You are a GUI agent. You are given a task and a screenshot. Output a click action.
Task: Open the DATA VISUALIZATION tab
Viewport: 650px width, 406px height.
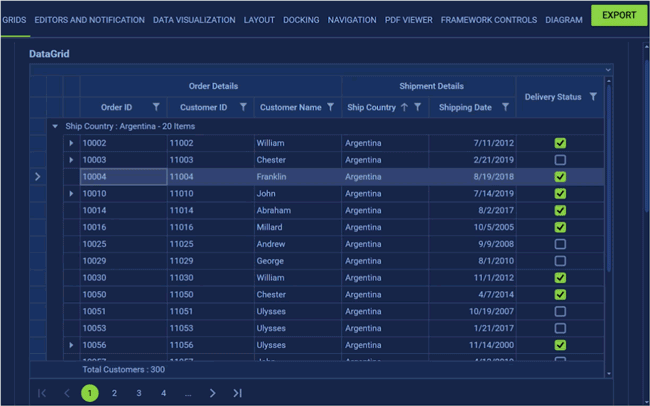point(194,20)
